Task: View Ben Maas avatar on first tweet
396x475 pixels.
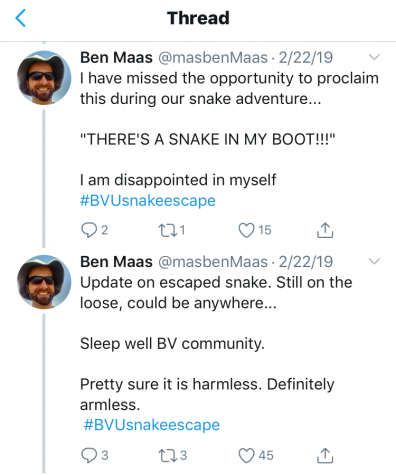Action: pyautogui.click(x=44, y=78)
